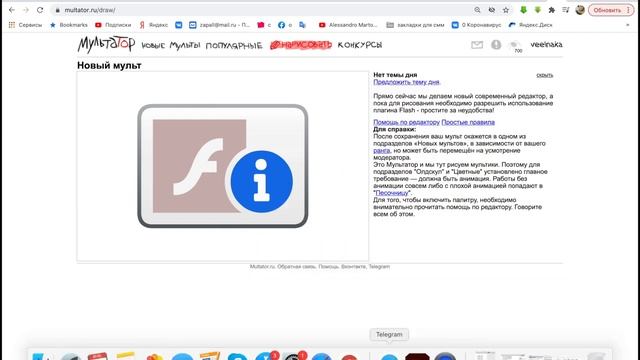
Task: Click the first green download extension icon
Action: click(x=523, y=10)
